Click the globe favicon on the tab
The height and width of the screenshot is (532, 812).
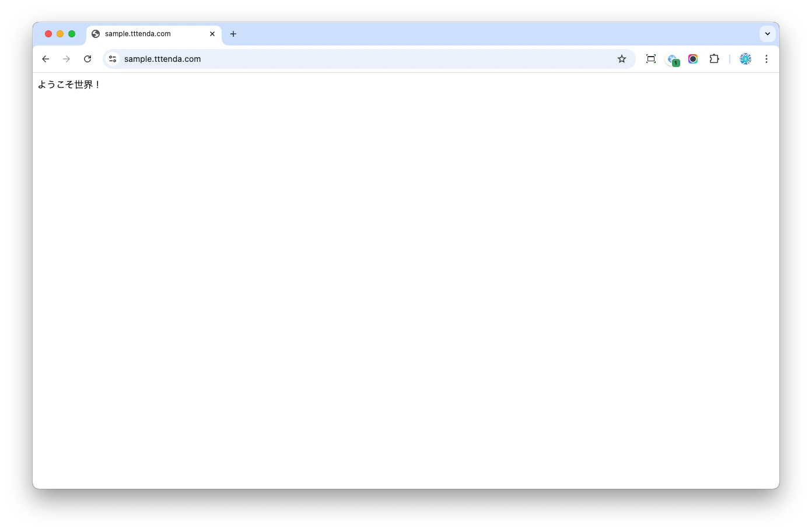click(95, 34)
